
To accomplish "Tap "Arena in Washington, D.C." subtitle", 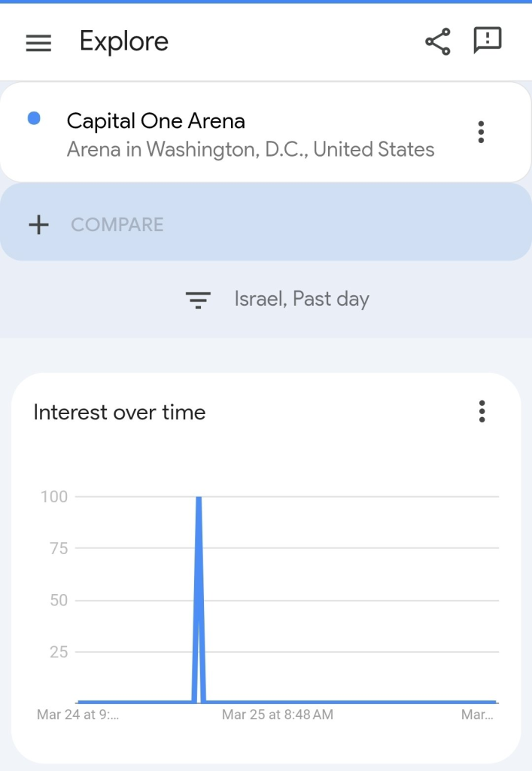I will click(251, 149).
